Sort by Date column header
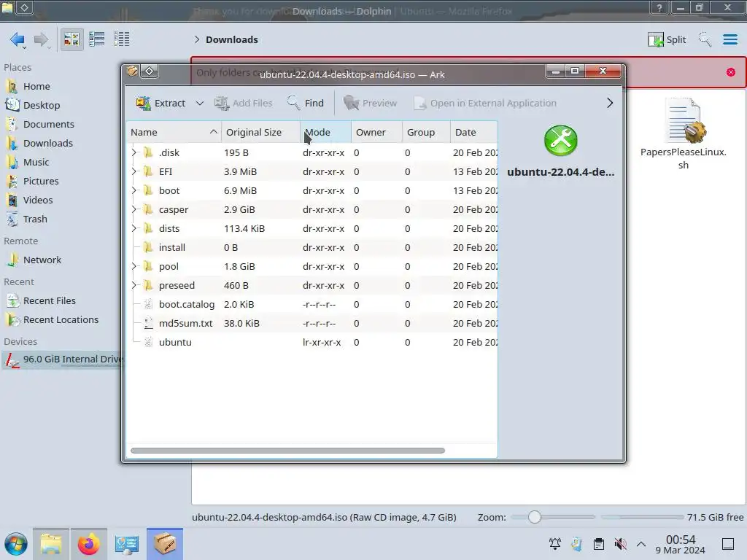This screenshot has width=747, height=560. pyautogui.click(x=473, y=133)
